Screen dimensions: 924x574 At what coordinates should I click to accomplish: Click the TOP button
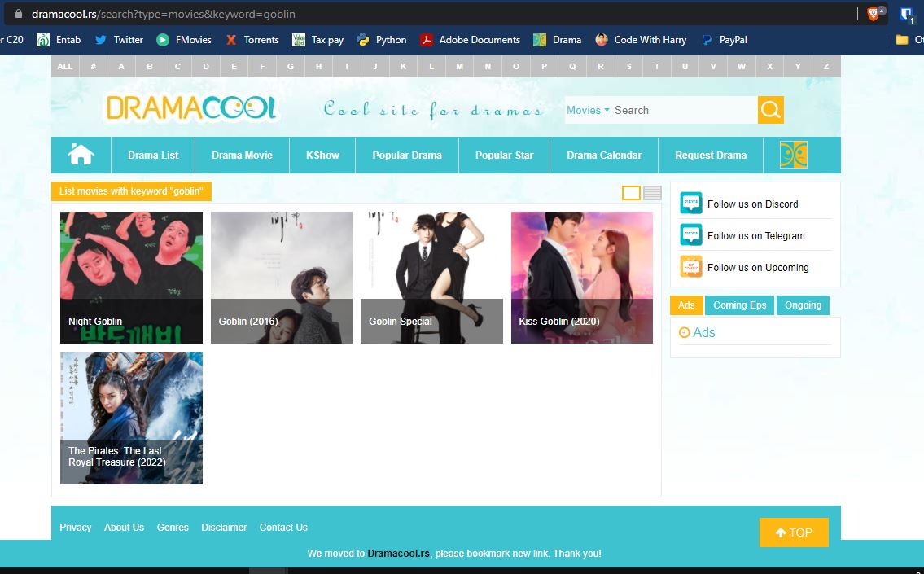coord(793,532)
